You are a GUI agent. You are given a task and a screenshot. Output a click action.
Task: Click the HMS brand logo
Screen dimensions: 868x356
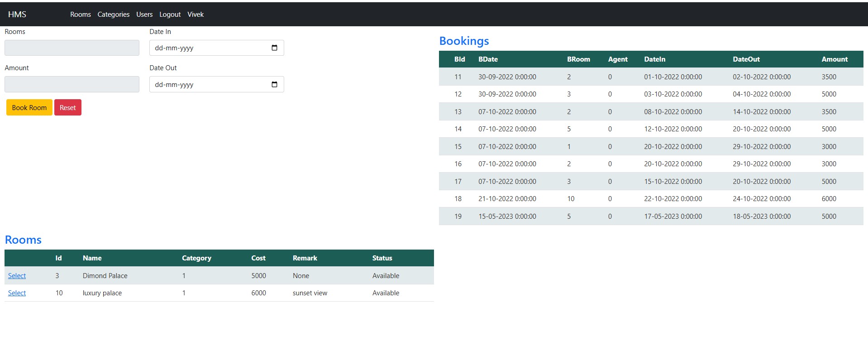[17, 14]
